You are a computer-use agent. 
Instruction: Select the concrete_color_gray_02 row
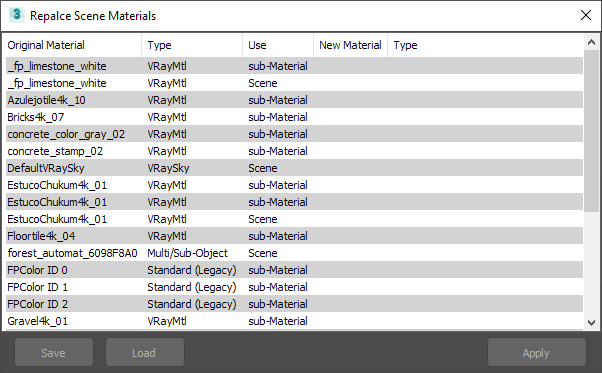pos(294,134)
